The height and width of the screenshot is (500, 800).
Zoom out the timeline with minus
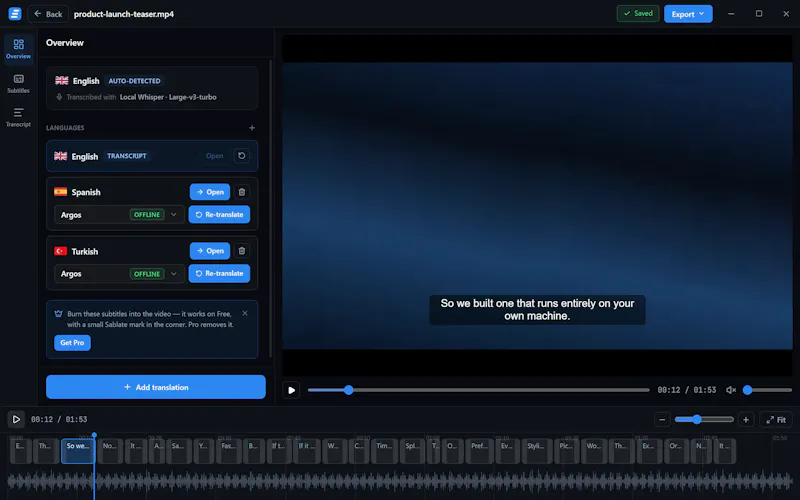pos(662,420)
